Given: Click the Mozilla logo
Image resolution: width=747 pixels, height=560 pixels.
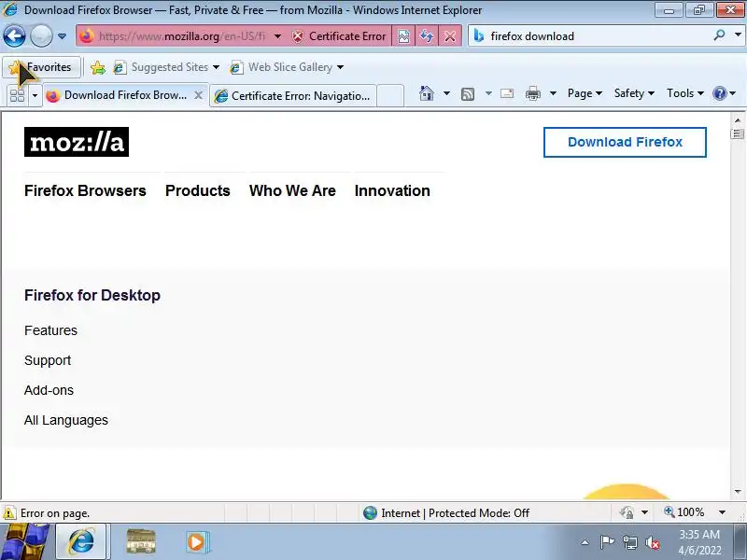Looking at the screenshot, I should pyautogui.click(x=77, y=142).
